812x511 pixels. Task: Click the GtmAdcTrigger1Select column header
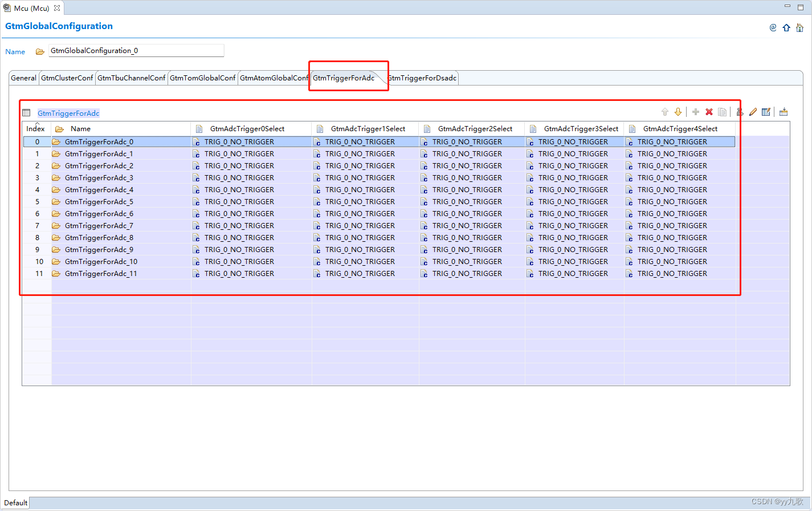tap(365, 129)
